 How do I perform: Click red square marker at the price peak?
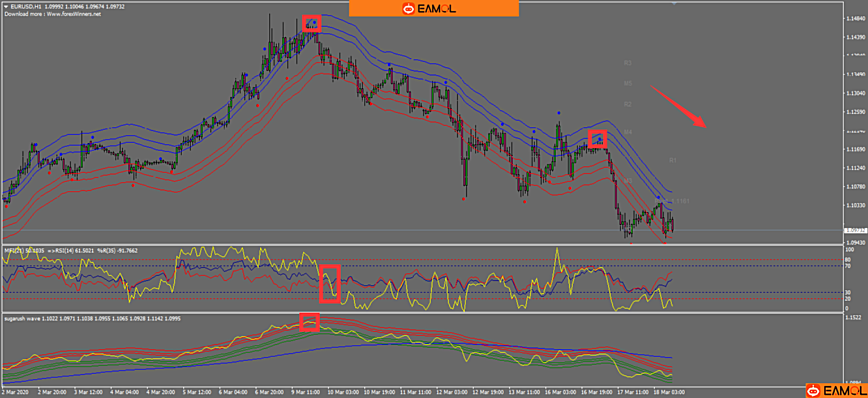click(312, 23)
